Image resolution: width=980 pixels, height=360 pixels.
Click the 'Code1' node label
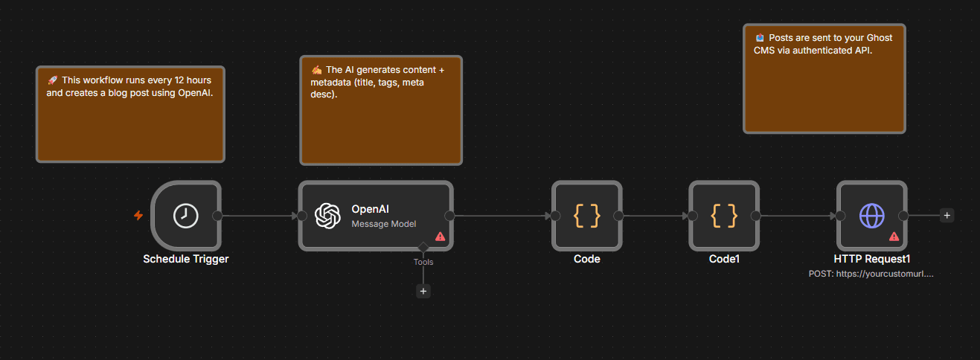pos(724,260)
